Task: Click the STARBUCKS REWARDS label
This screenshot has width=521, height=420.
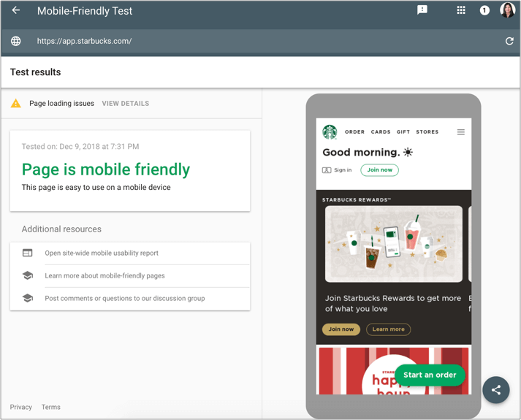Action: click(x=356, y=200)
